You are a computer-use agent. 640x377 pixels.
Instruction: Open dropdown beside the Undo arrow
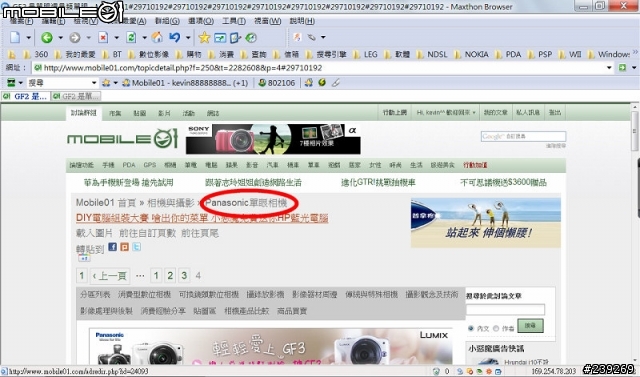[188, 38]
